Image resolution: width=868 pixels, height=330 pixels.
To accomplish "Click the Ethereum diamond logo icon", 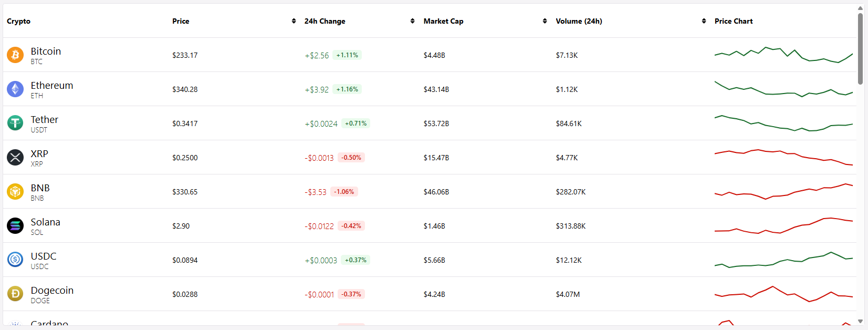I will (15, 89).
